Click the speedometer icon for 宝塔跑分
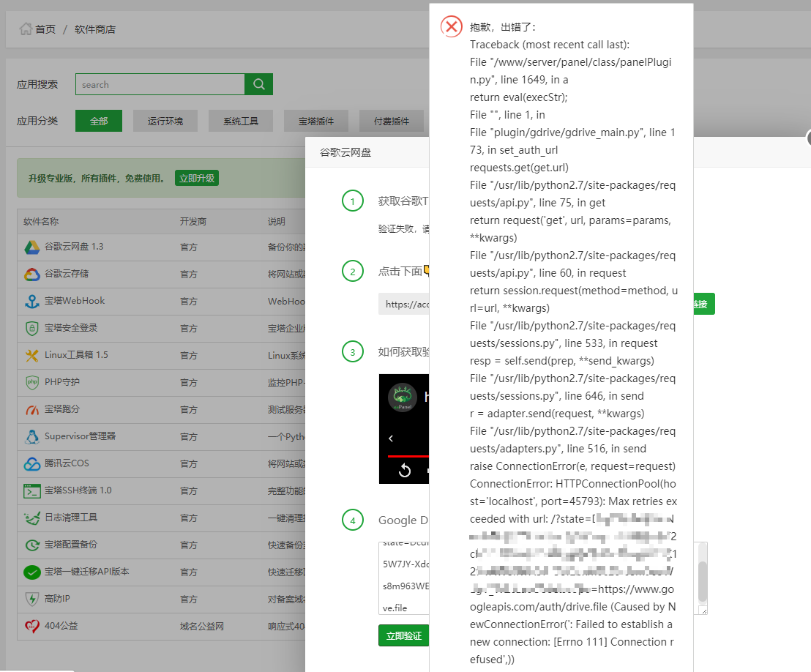 (32, 410)
